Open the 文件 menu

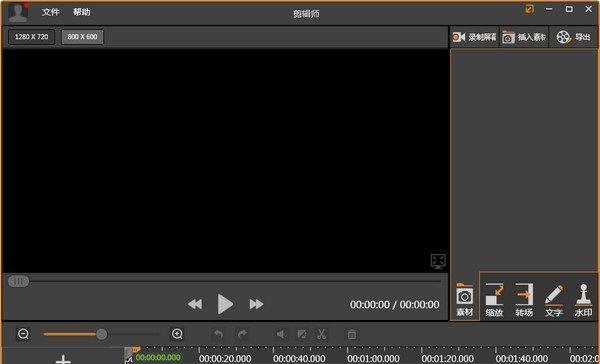coord(51,12)
